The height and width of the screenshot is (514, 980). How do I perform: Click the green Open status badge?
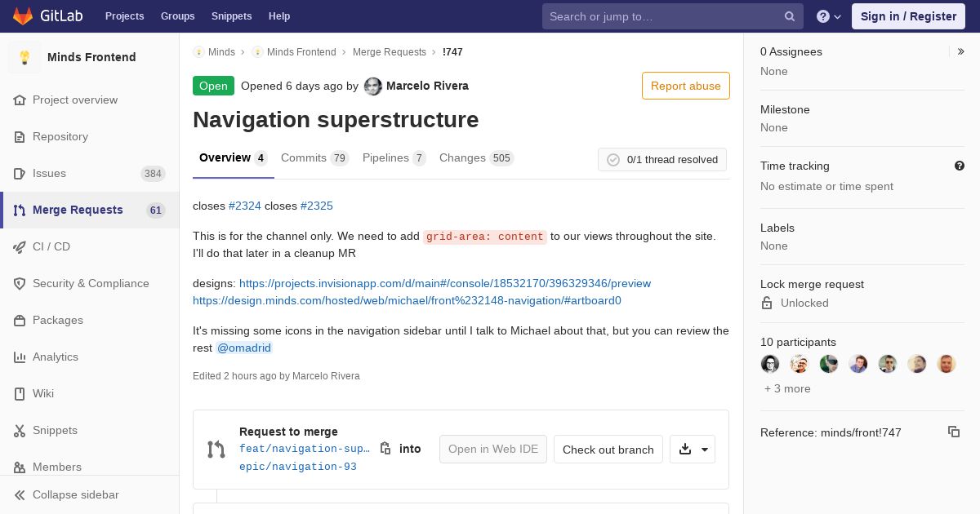click(x=213, y=86)
